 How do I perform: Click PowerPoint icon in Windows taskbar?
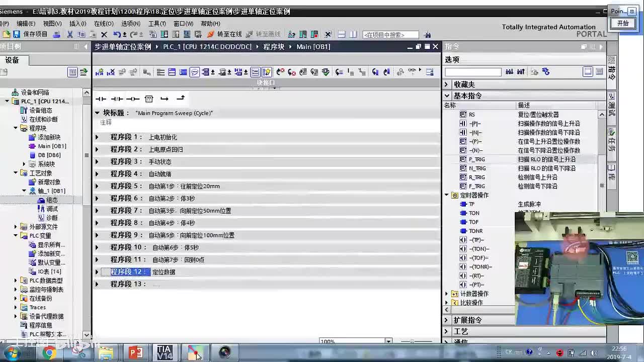136,353
